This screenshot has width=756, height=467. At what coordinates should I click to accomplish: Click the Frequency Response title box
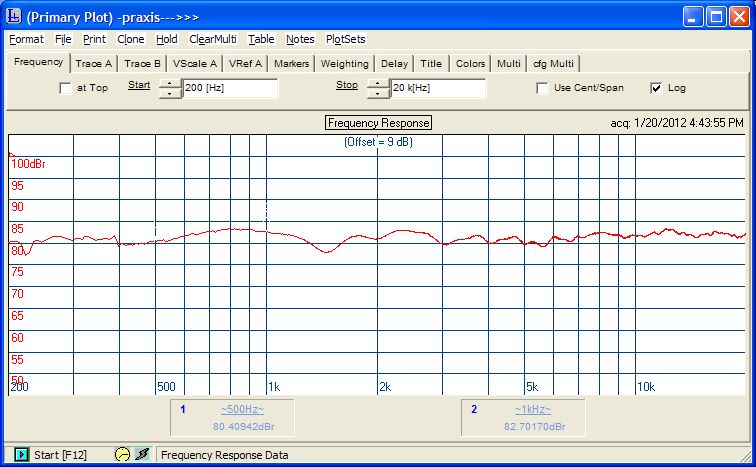[378, 123]
